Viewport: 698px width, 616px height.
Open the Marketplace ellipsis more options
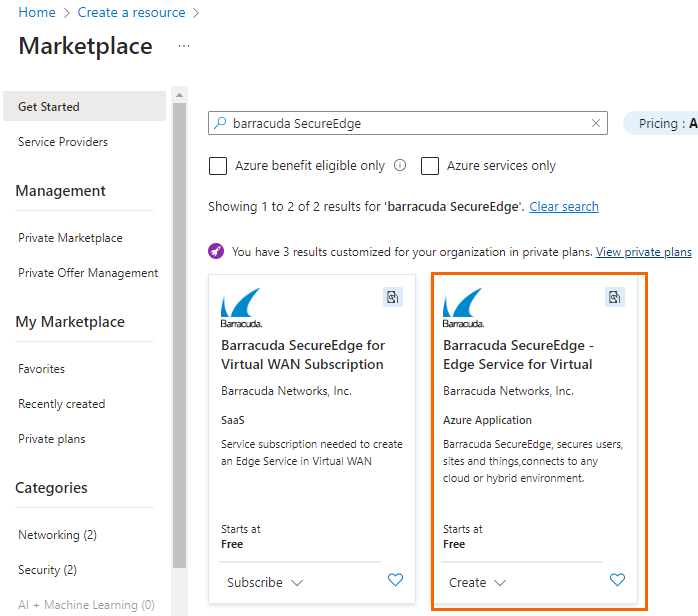click(x=184, y=46)
